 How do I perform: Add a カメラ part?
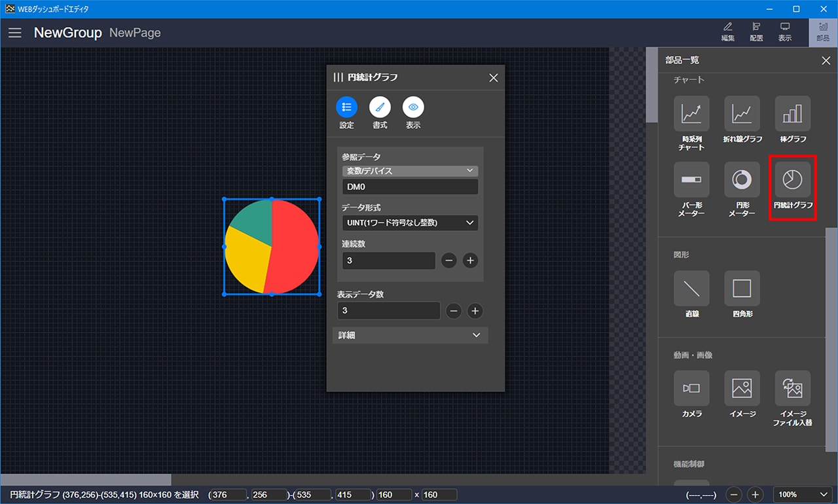[x=691, y=388]
